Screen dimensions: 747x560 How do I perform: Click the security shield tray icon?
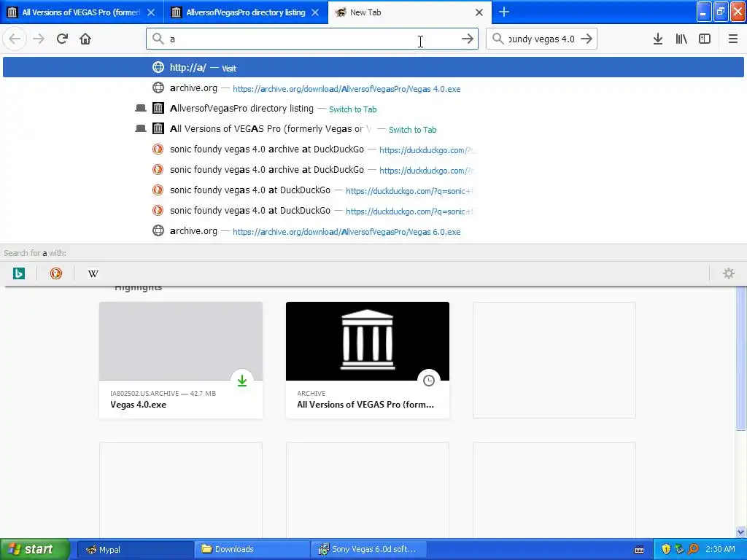pos(666,550)
